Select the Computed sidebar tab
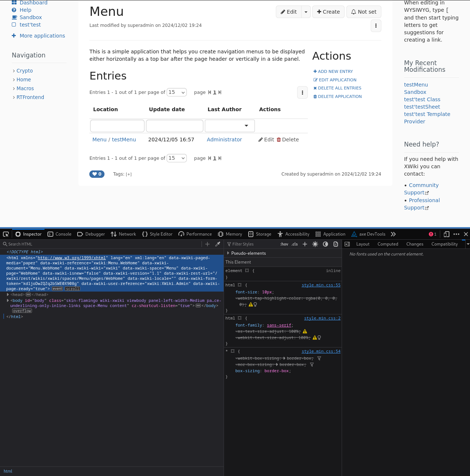The height and width of the screenshot is (476, 470). [x=388, y=244]
